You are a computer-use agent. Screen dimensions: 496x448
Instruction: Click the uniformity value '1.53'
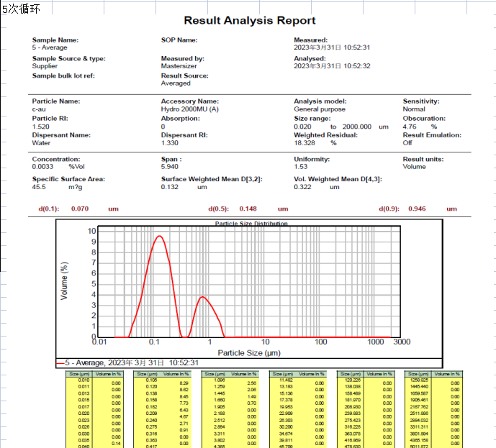point(300,167)
